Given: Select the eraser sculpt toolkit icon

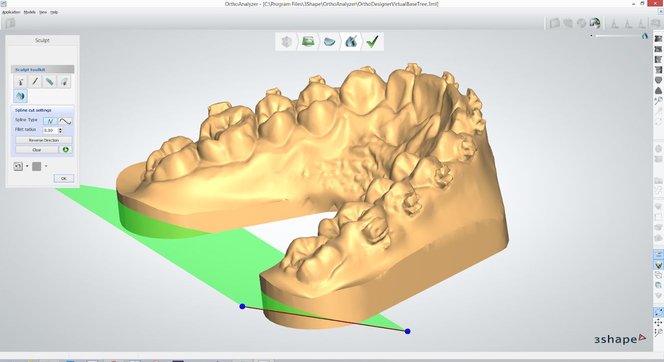Looking at the screenshot, I should 50,82.
